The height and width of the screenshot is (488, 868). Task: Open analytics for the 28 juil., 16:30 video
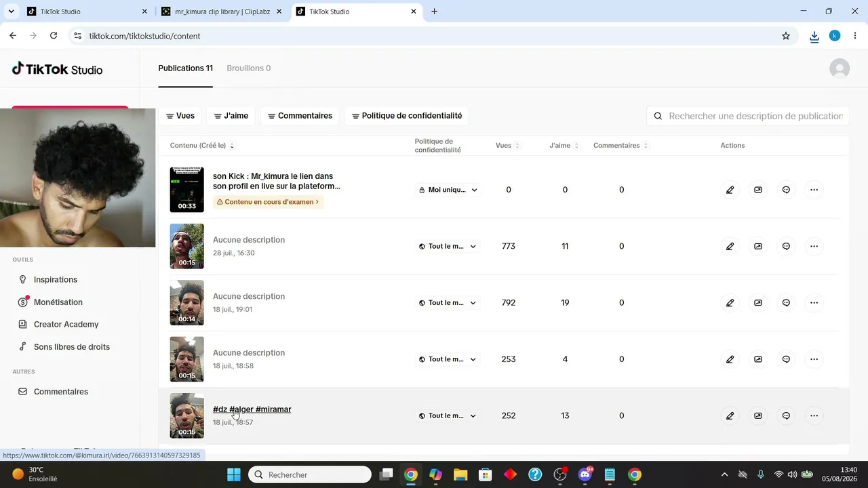pyautogui.click(x=758, y=246)
